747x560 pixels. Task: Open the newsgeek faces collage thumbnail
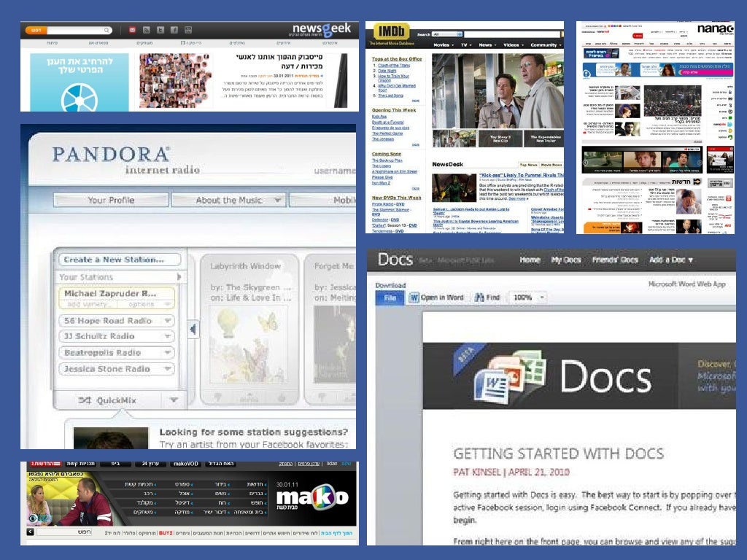[x=175, y=80]
